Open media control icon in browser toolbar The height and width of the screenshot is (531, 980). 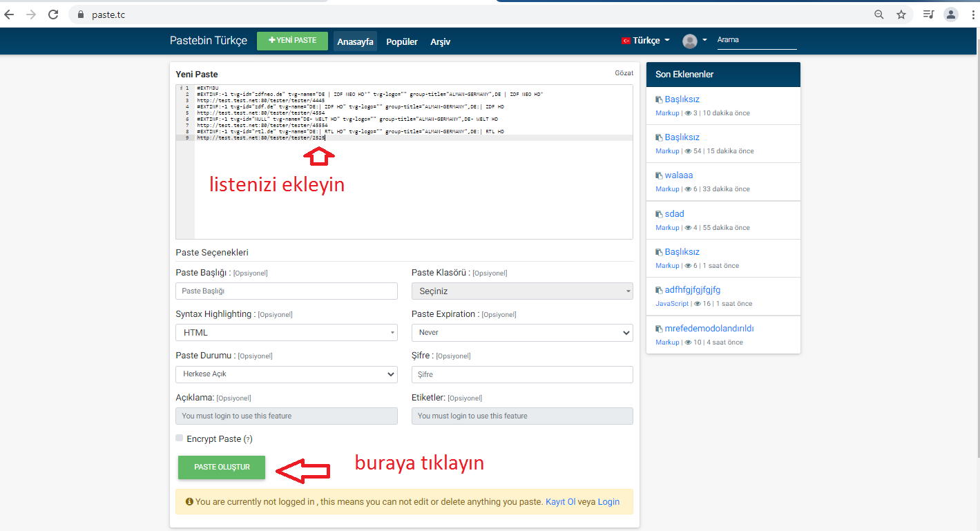coord(929,15)
